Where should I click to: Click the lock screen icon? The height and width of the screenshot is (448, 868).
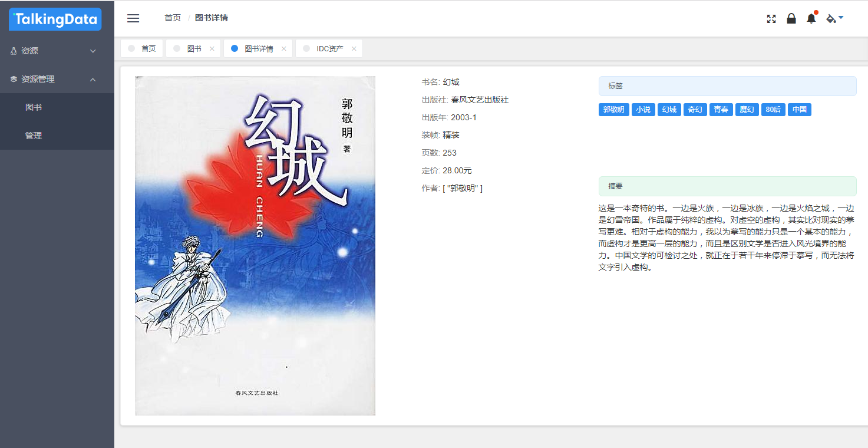(x=791, y=18)
